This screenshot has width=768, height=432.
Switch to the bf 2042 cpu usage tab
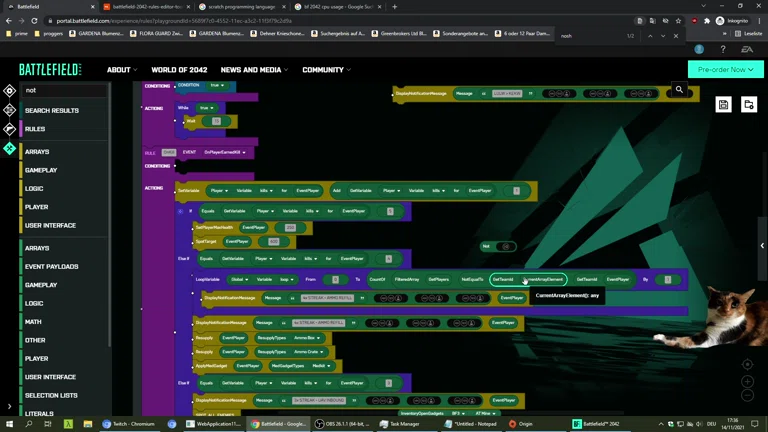(x=337, y=7)
